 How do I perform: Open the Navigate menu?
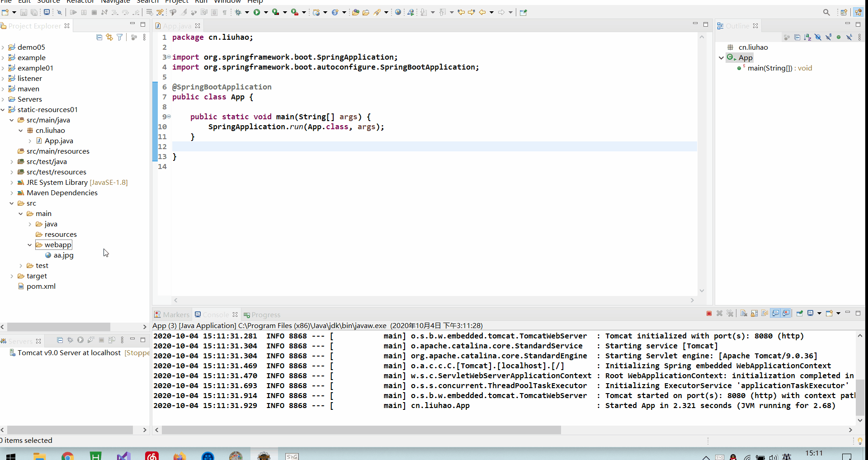pyautogui.click(x=115, y=1)
